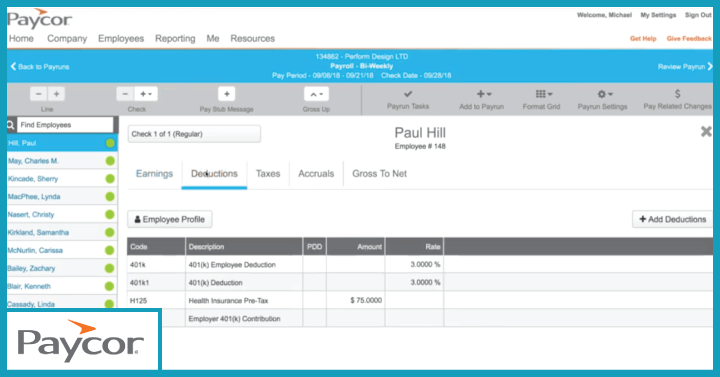Screen dimensions: 720x377
Task: Add a Pay Stub Message
Action: tap(226, 94)
